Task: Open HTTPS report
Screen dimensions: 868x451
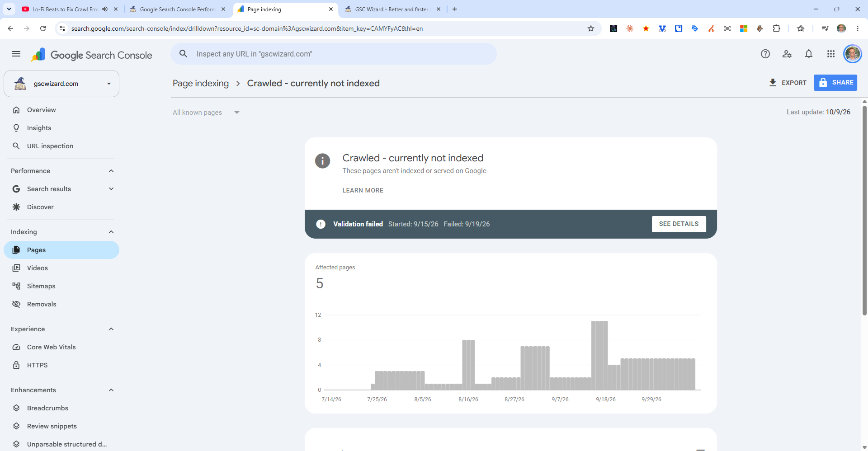Action: pos(61,365)
